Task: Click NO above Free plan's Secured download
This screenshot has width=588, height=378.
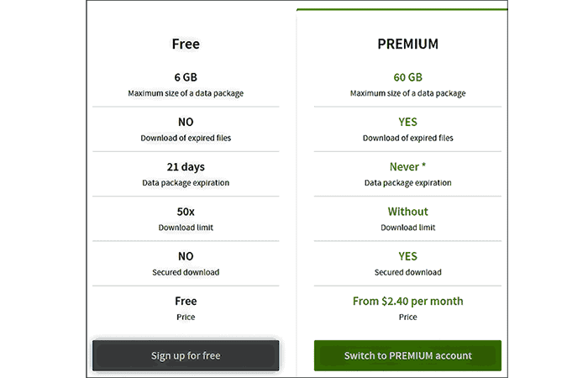Action: pyautogui.click(x=186, y=256)
